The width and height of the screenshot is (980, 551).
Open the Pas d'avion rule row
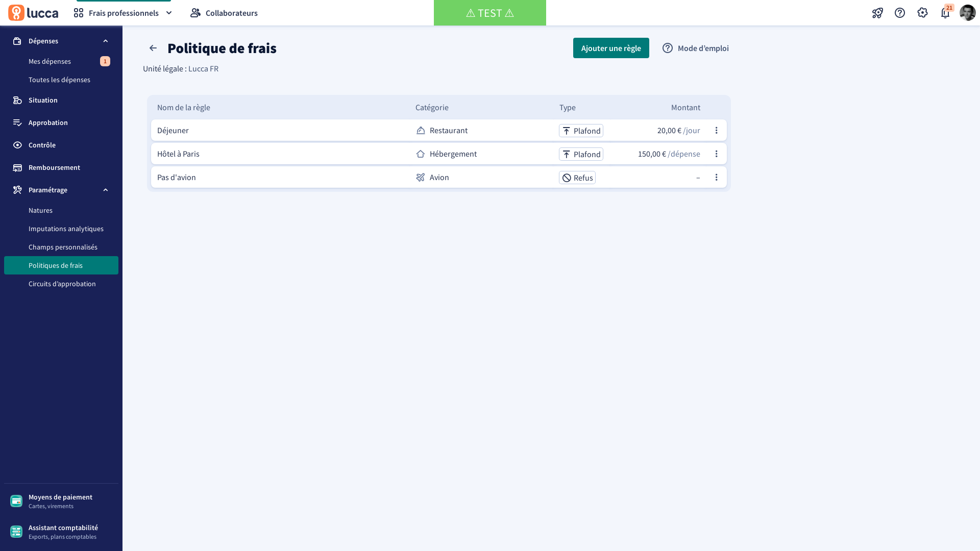pyautogui.click(x=438, y=177)
